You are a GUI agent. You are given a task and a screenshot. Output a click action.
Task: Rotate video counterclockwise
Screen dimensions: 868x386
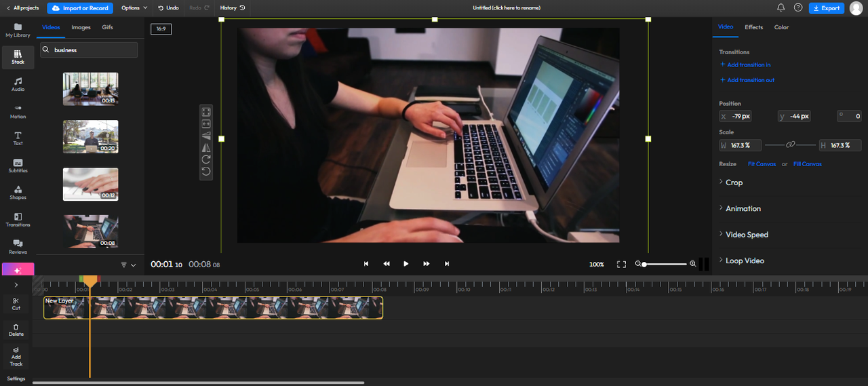[207, 171]
